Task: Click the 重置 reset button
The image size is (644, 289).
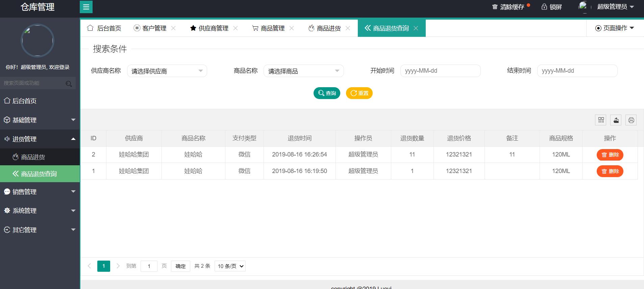Action: 359,93
